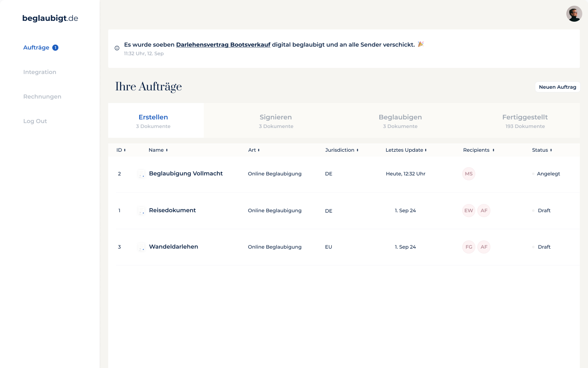This screenshot has width=588, height=368.
Task: Click document icon beside Wandeldarlehen
Action: point(141,247)
